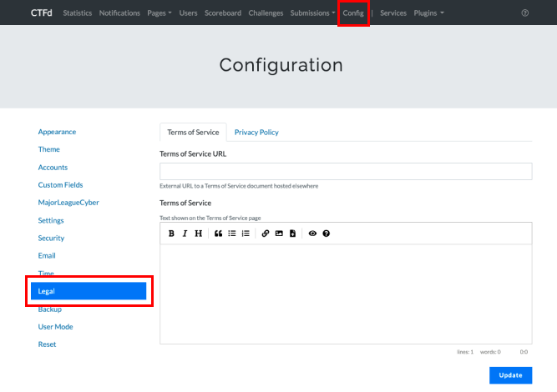Click the editor markdown guide question icon
The width and height of the screenshot is (557, 392).
point(327,234)
